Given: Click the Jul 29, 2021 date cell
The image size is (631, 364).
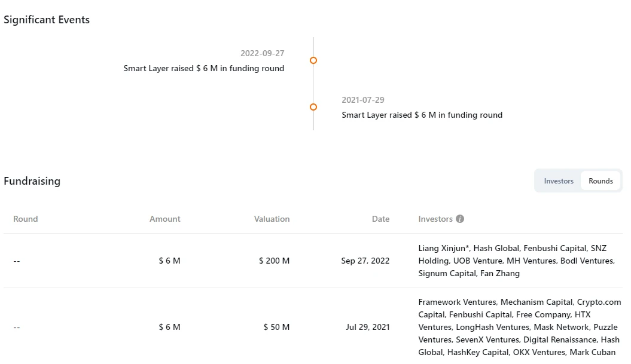Looking at the screenshot, I should pyautogui.click(x=367, y=327).
